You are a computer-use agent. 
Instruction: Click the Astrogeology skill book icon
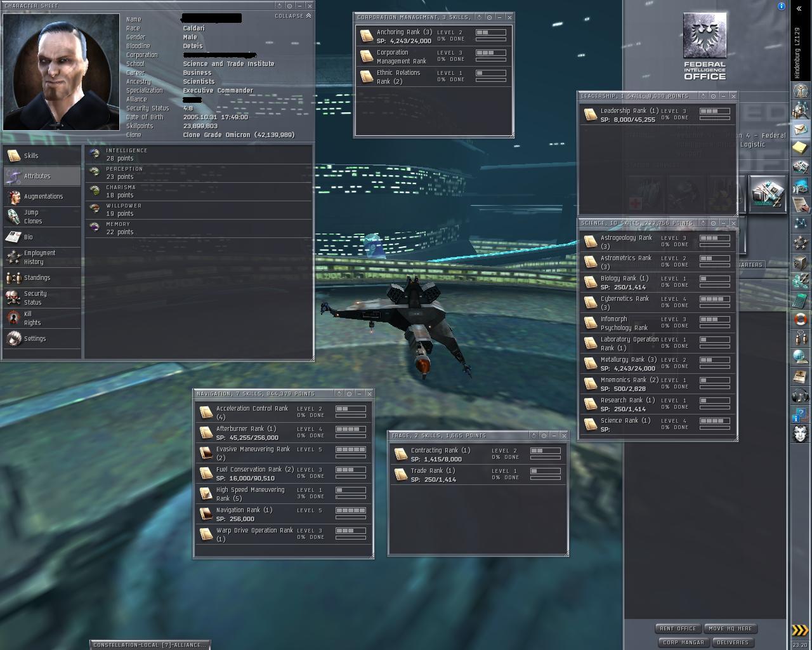click(x=590, y=241)
